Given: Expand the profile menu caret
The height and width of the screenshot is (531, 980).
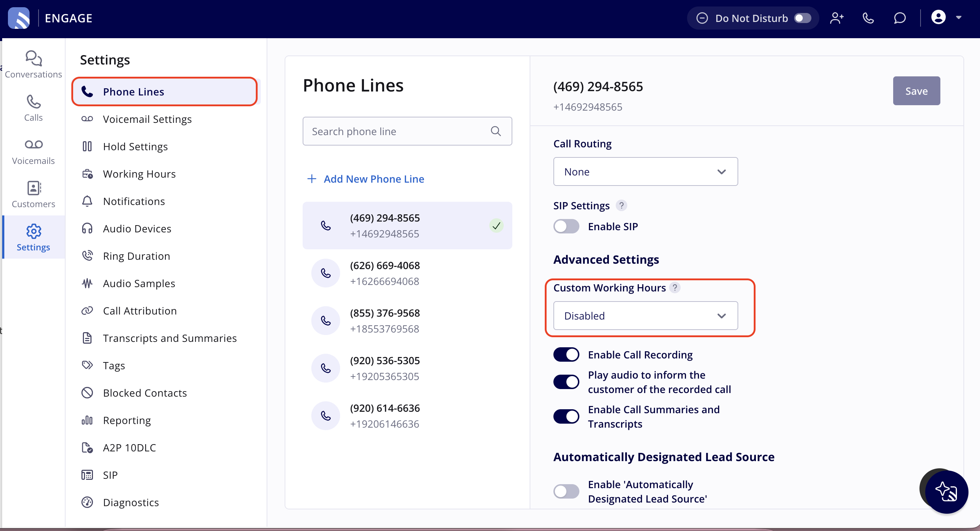Looking at the screenshot, I should coord(959,18).
